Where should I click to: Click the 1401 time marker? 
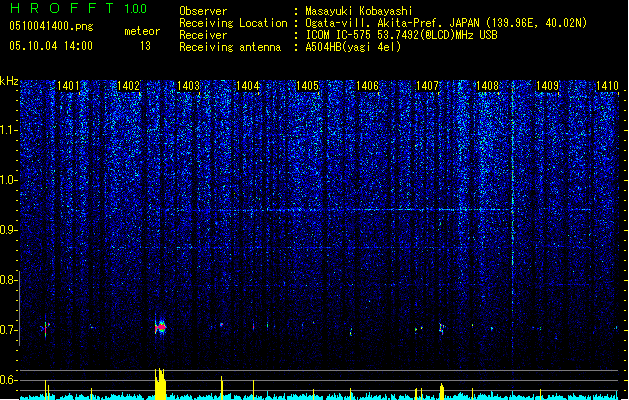click(x=68, y=86)
